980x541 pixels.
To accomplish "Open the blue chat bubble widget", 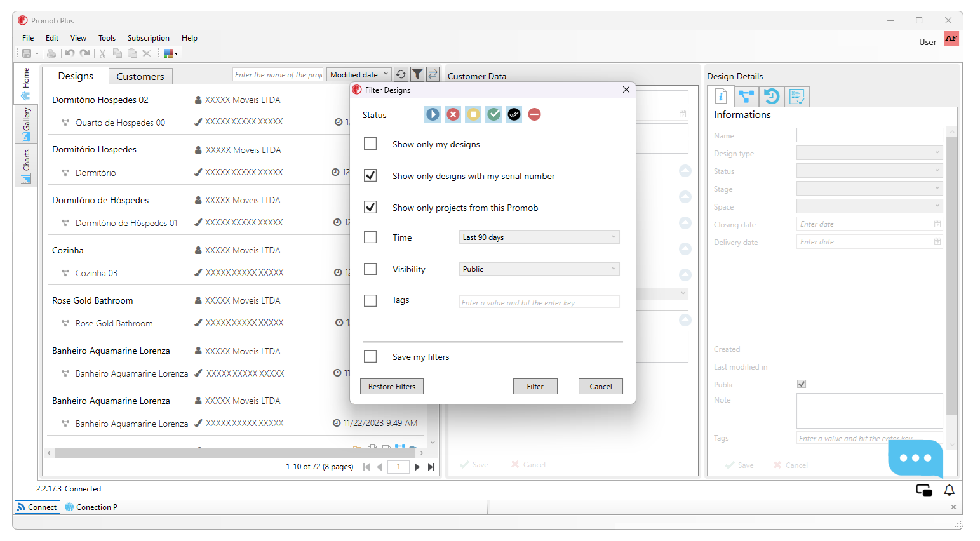I will pyautogui.click(x=915, y=458).
